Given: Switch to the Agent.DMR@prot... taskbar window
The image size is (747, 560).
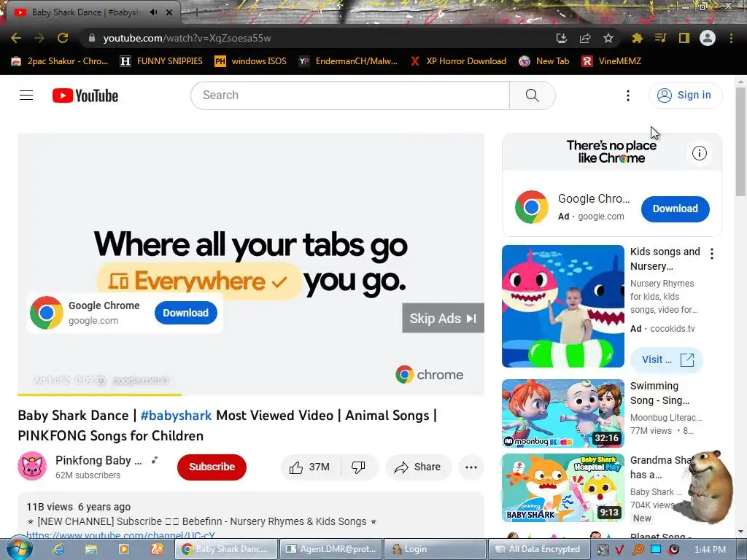Looking at the screenshot, I should click(x=330, y=549).
